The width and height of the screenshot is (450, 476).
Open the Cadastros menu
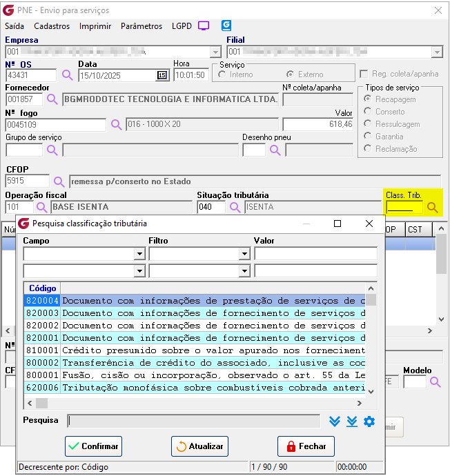point(52,26)
